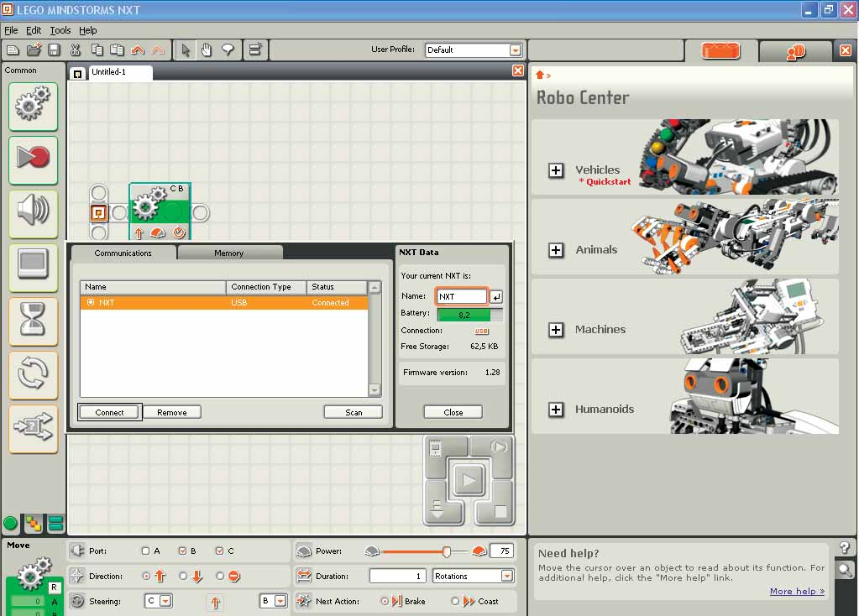
Task: Open the File menu
Action: (11, 31)
